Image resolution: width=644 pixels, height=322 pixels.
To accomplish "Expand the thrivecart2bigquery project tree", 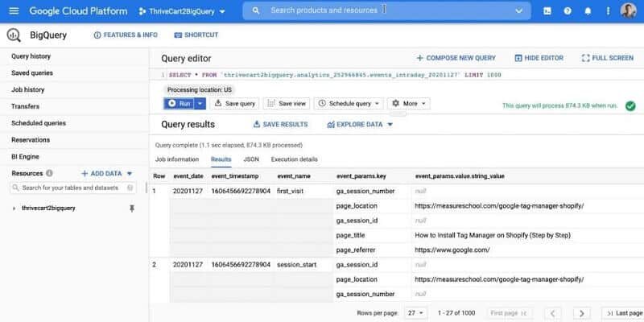I will pyautogui.click(x=15, y=208).
